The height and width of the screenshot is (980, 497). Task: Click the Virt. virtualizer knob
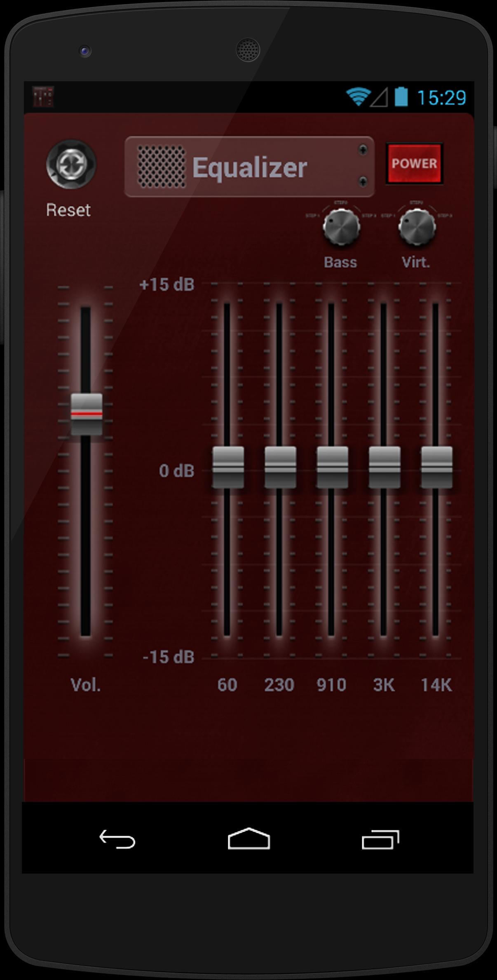click(417, 227)
